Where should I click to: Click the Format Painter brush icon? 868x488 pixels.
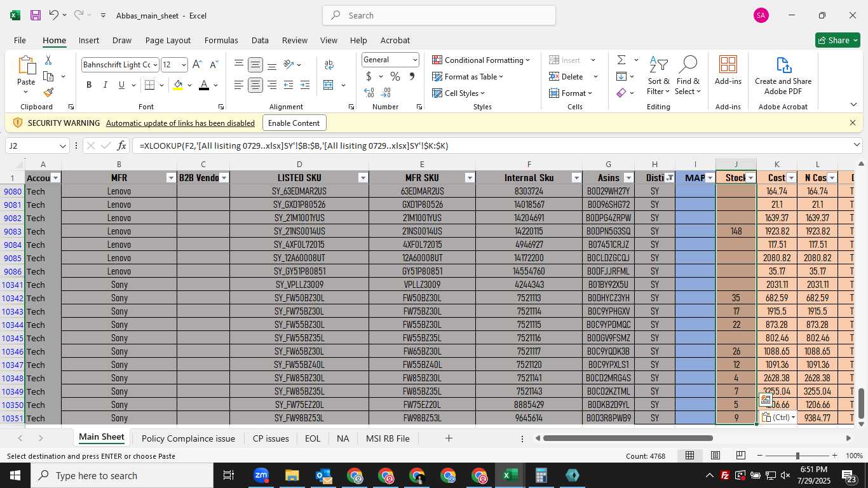click(48, 92)
